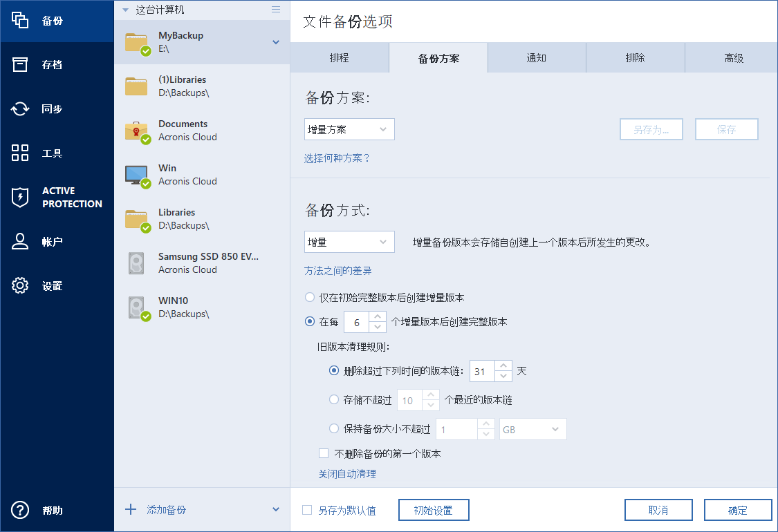
Task: Open the 工具 (Tools) grid icon
Action: (x=20, y=153)
